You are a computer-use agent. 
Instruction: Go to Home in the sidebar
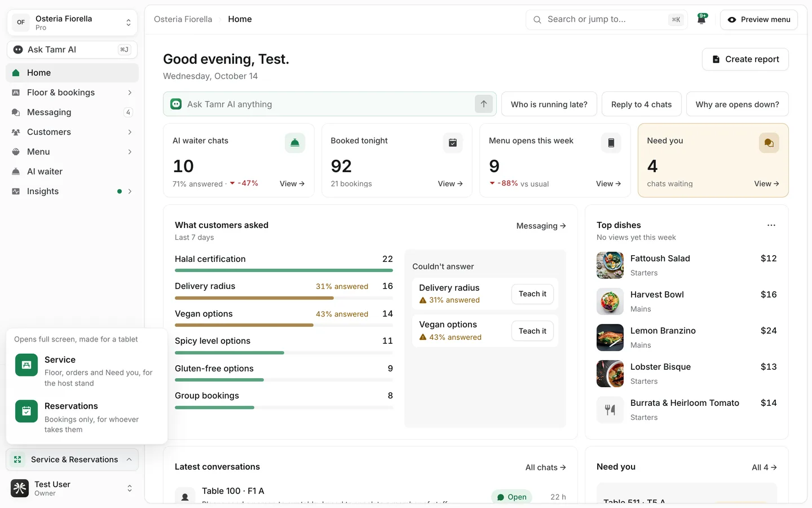[x=72, y=73]
